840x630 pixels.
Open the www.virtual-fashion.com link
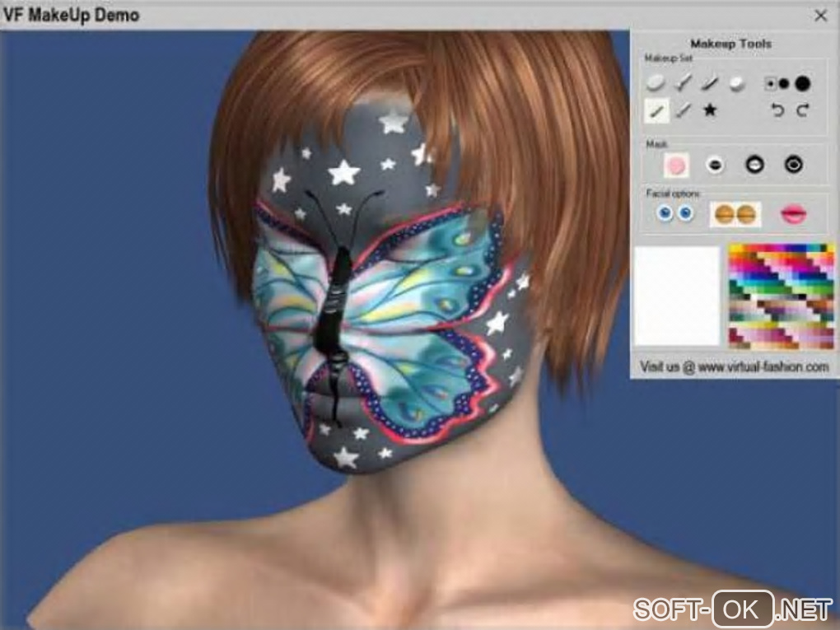click(x=763, y=367)
